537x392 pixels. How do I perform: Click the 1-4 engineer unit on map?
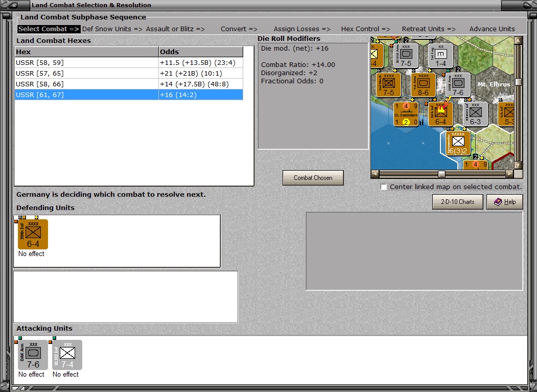point(441,56)
